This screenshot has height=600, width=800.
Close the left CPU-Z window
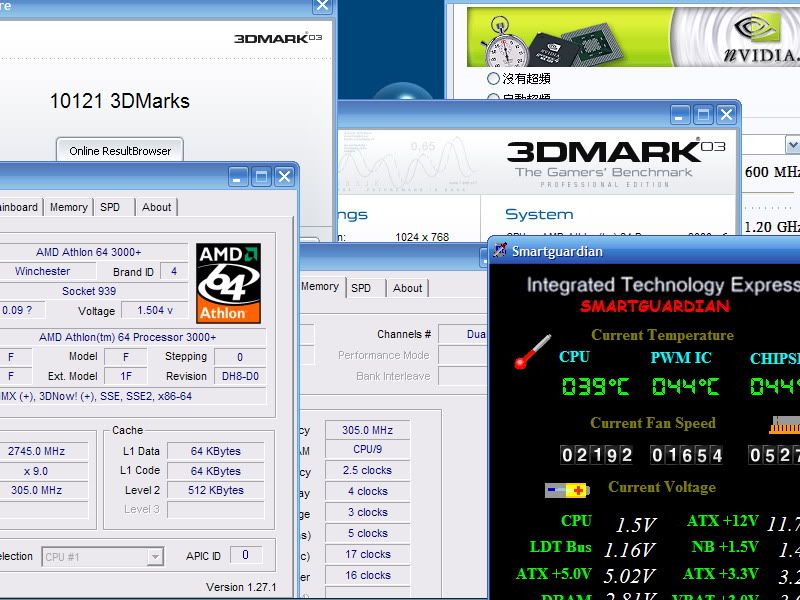point(284,177)
